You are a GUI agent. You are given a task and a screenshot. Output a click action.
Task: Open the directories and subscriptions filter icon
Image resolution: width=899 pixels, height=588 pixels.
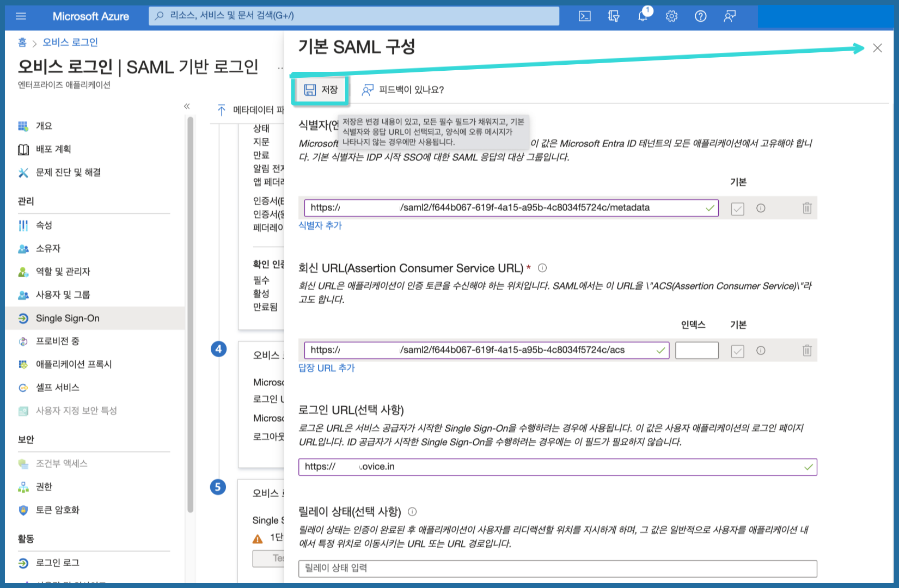(x=614, y=16)
